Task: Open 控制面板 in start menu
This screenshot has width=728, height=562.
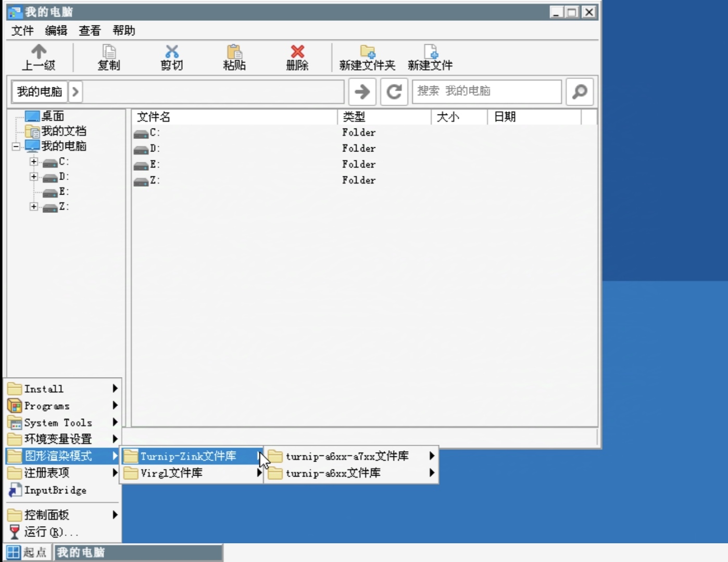Action: click(x=63, y=515)
